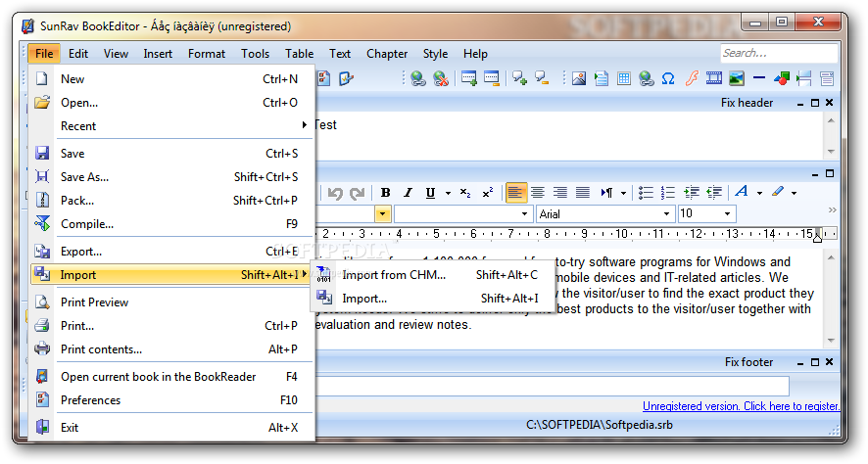This screenshot has height=464, width=868.
Task: Click the insert file/document icon
Action: click(x=602, y=78)
